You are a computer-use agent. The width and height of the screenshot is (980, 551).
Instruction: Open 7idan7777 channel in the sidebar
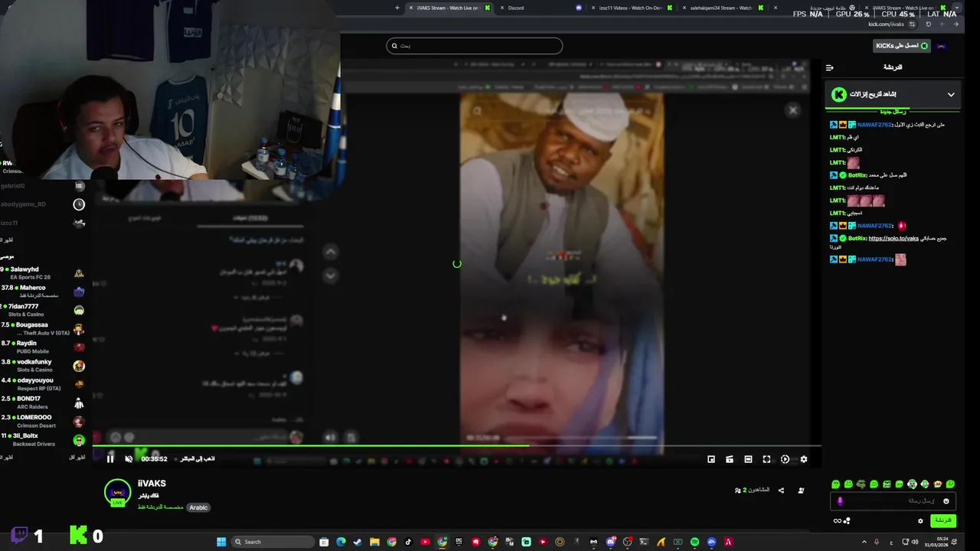tap(42, 310)
